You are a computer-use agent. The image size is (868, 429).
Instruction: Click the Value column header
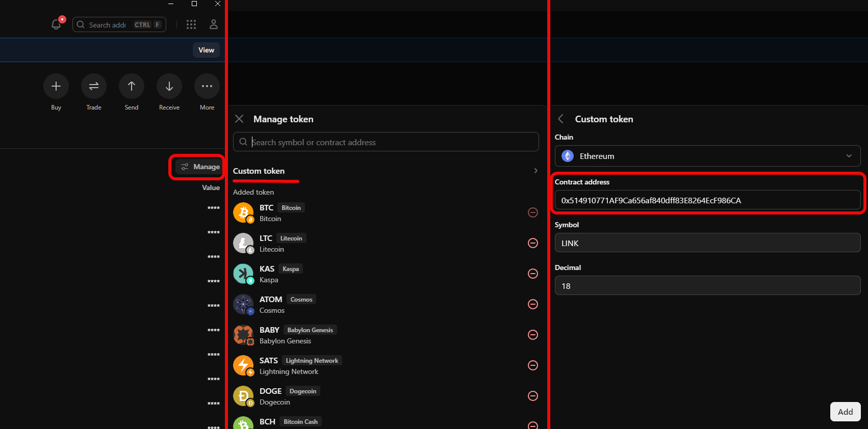(x=211, y=187)
